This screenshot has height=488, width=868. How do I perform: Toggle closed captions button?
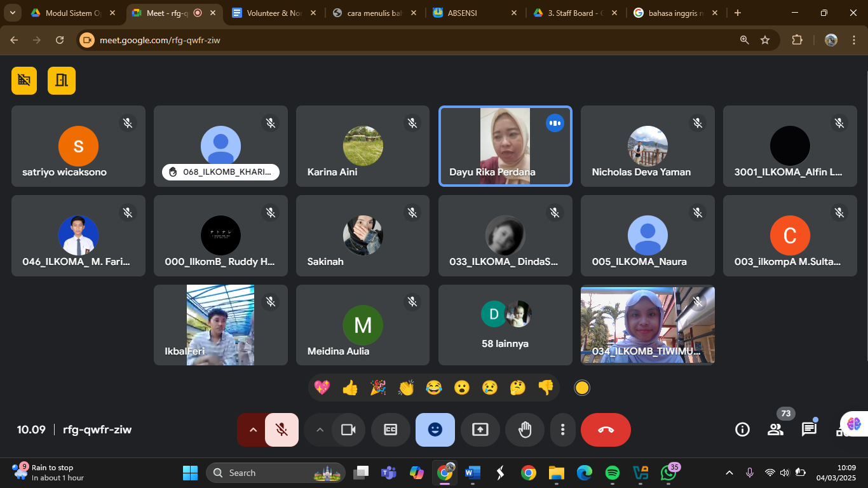coord(390,430)
